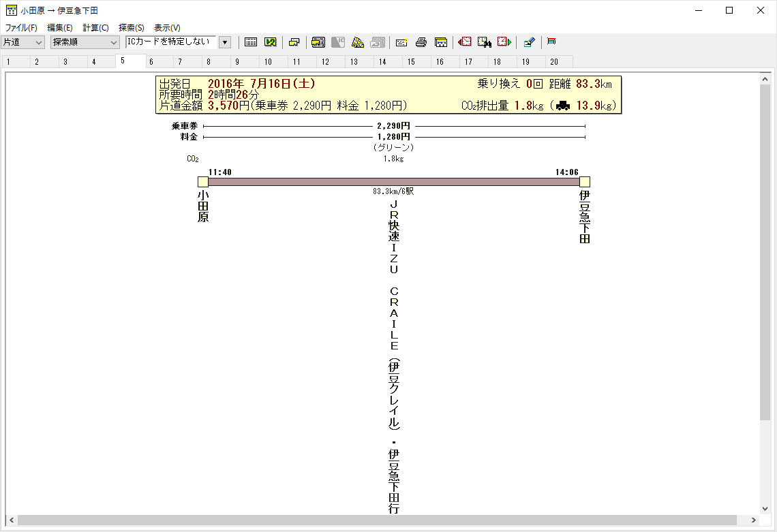The width and height of the screenshot is (777, 532).
Task: Click the 小田原 departure station square
Action: pos(203,182)
